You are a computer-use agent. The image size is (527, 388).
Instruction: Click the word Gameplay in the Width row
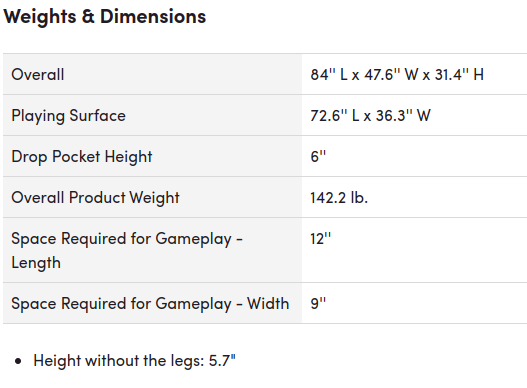[193, 304]
